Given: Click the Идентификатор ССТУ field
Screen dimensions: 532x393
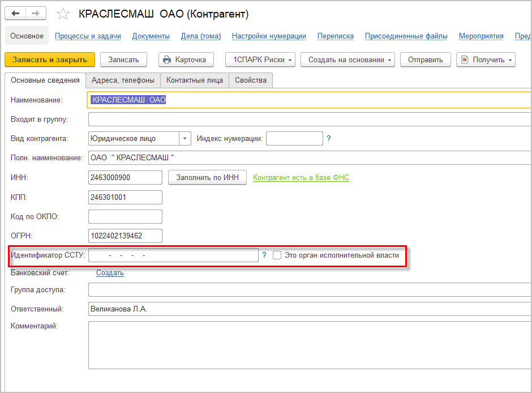Looking at the screenshot, I should click(x=173, y=255).
